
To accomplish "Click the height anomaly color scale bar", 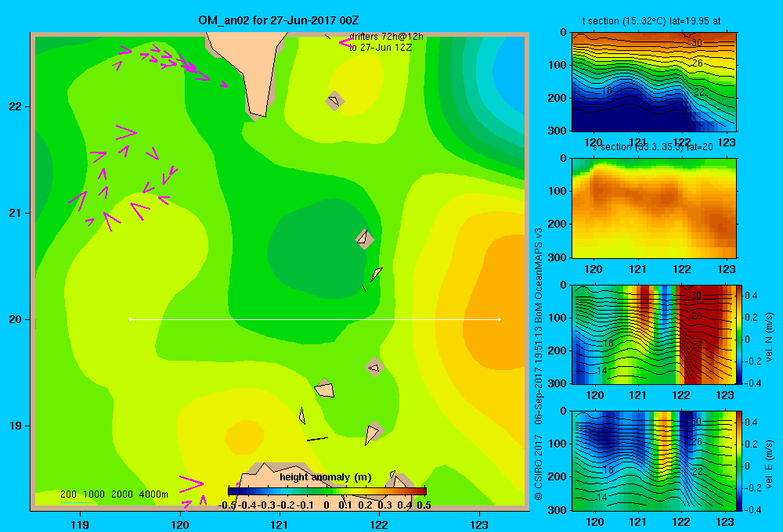I will 327,491.
